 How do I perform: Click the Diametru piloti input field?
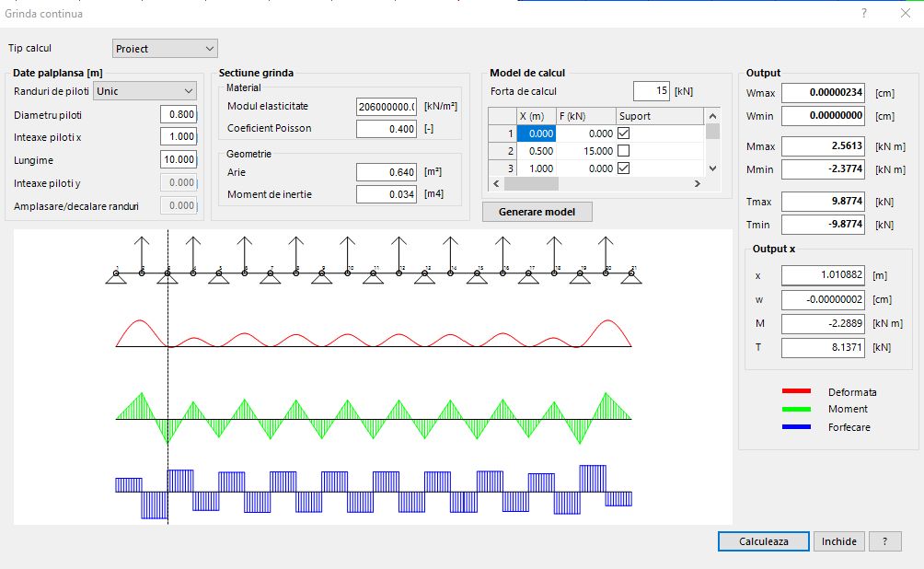pos(178,115)
